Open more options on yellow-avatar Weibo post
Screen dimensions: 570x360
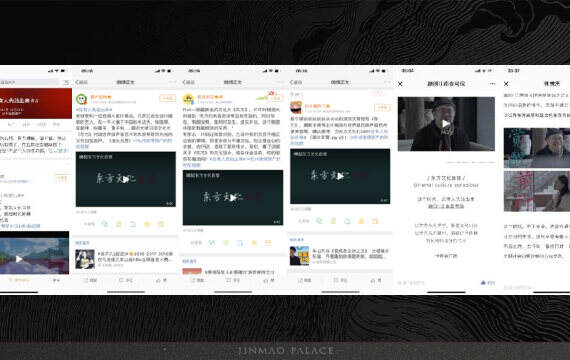click(279, 82)
